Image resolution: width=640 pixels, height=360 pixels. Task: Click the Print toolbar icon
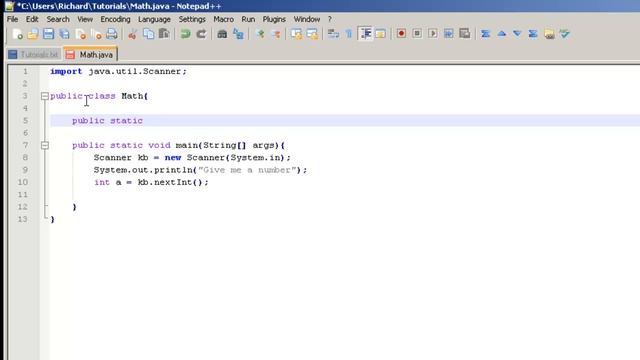[112, 34]
